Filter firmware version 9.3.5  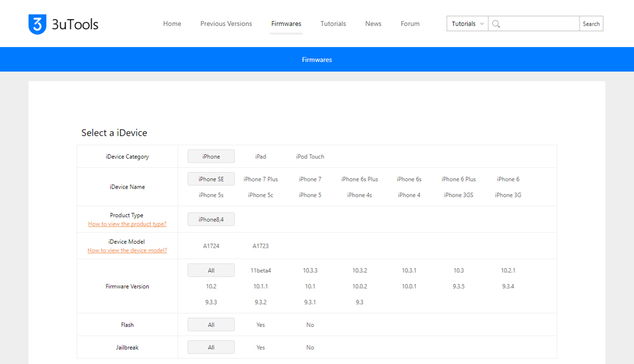[x=459, y=287]
